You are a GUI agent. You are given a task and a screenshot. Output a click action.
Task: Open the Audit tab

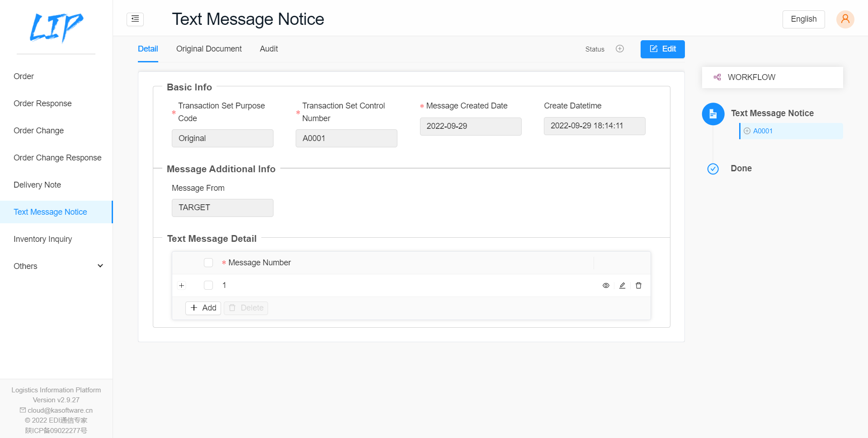[x=269, y=49]
